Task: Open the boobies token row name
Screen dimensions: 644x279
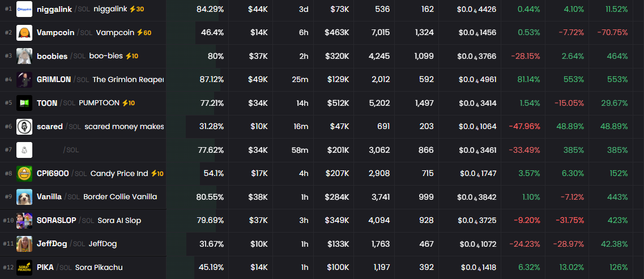Action: pos(52,56)
